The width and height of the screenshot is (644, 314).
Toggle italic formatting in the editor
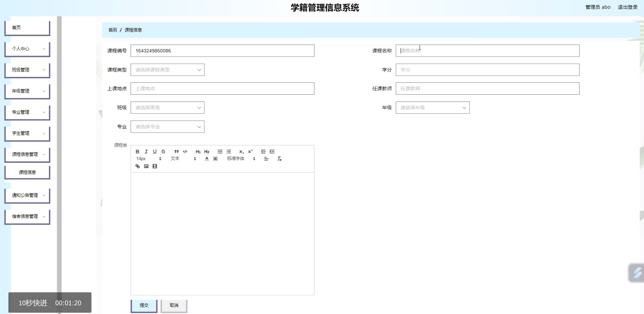tap(146, 152)
